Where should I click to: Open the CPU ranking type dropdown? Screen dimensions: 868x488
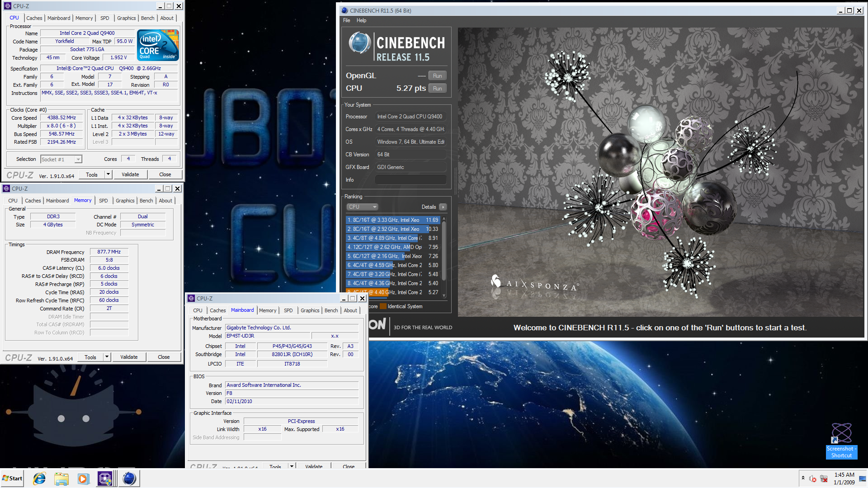(362, 207)
